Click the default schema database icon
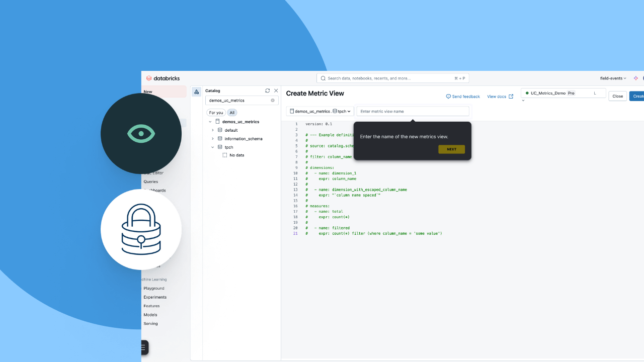This screenshot has height=362, width=644. (220, 130)
